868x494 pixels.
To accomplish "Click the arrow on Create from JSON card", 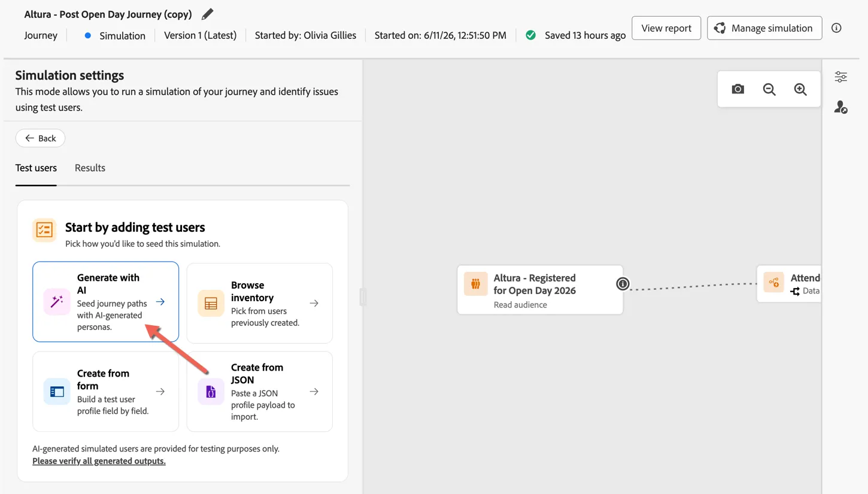I will [314, 392].
